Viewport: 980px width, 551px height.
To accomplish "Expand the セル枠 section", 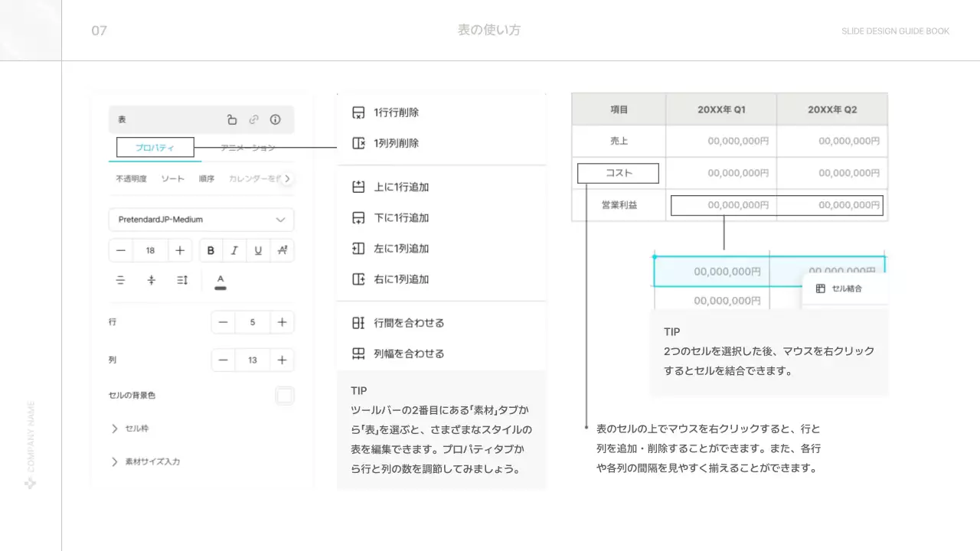I will (115, 429).
